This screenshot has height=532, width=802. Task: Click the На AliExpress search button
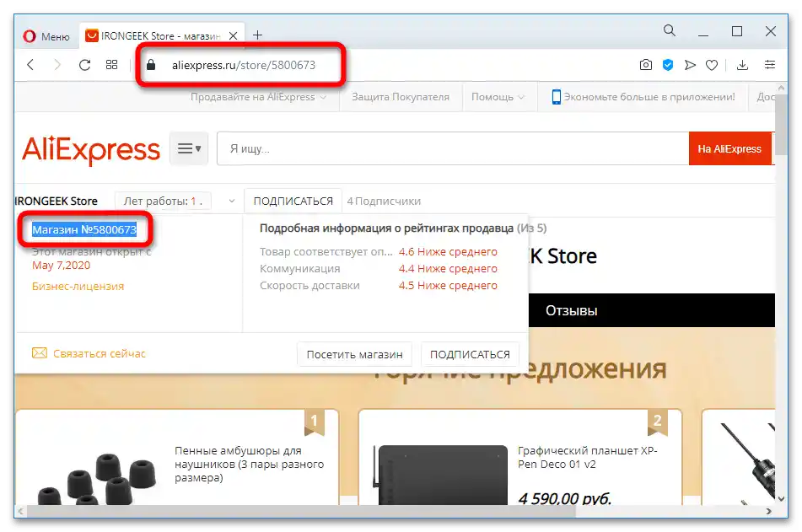point(729,148)
